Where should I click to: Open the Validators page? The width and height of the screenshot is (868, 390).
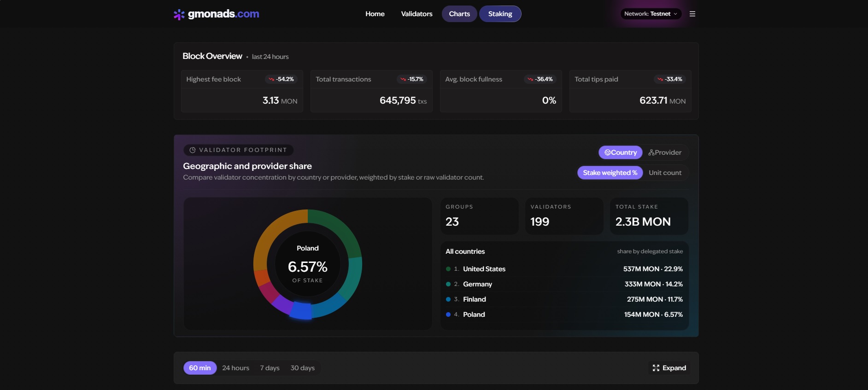pyautogui.click(x=416, y=14)
